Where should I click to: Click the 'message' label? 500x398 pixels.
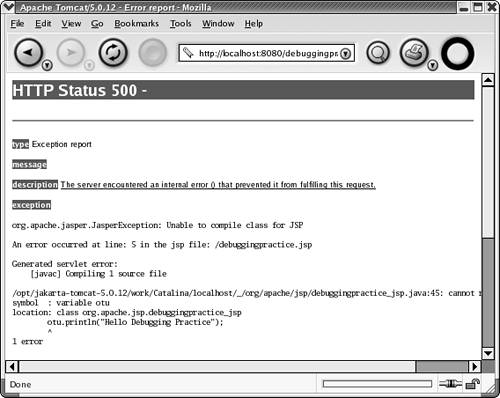[29, 164]
